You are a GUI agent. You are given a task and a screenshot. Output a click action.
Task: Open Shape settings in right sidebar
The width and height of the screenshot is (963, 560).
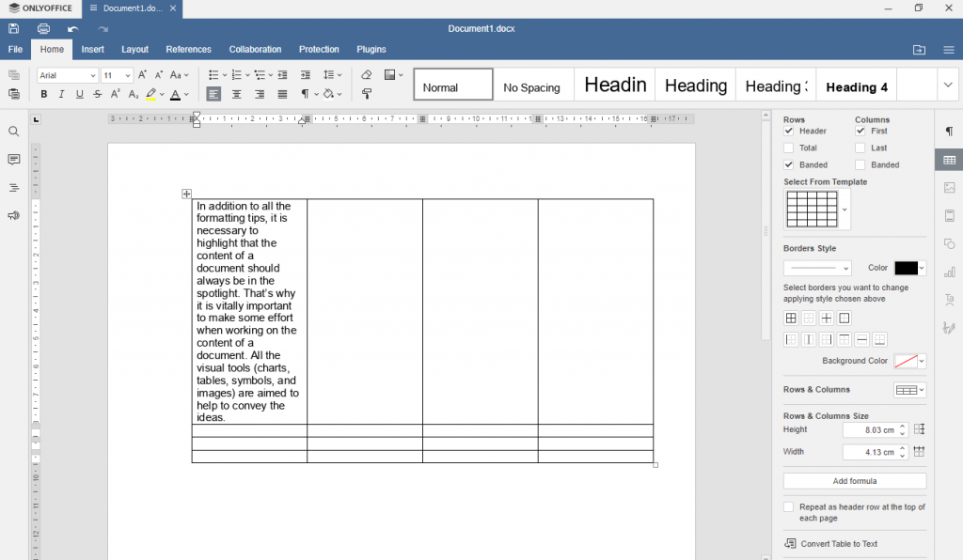point(949,243)
